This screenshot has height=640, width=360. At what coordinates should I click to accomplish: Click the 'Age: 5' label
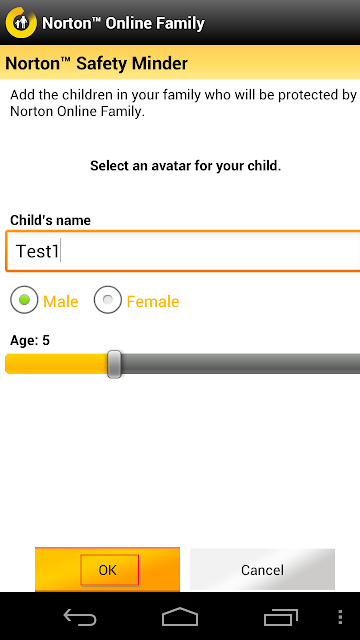30,340
